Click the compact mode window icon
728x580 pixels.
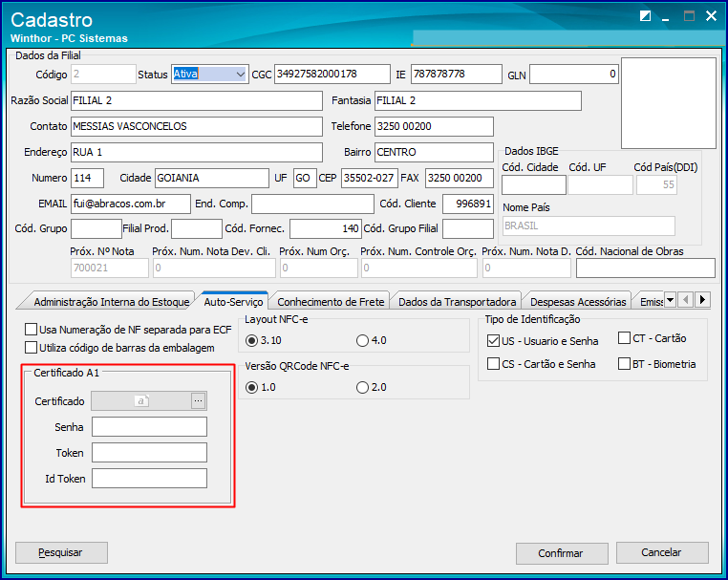(x=645, y=16)
